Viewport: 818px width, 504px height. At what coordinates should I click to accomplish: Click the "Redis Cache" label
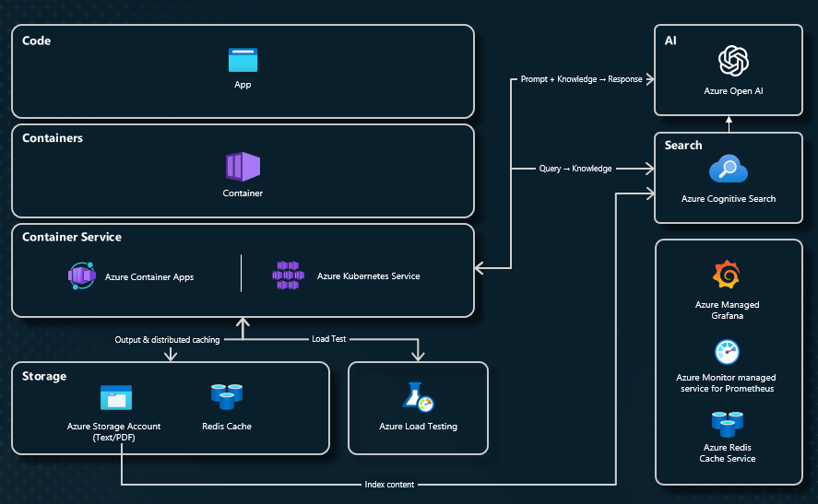tap(227, 427)
